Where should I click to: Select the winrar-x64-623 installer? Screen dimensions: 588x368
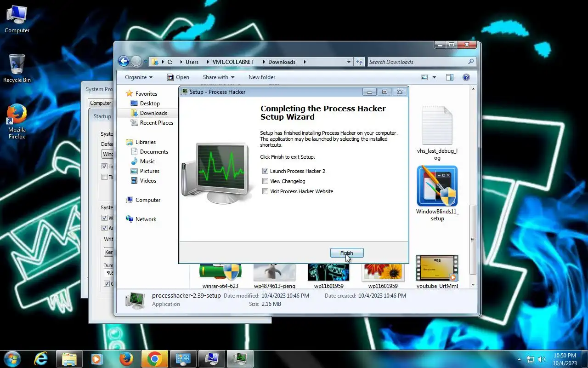220,275
